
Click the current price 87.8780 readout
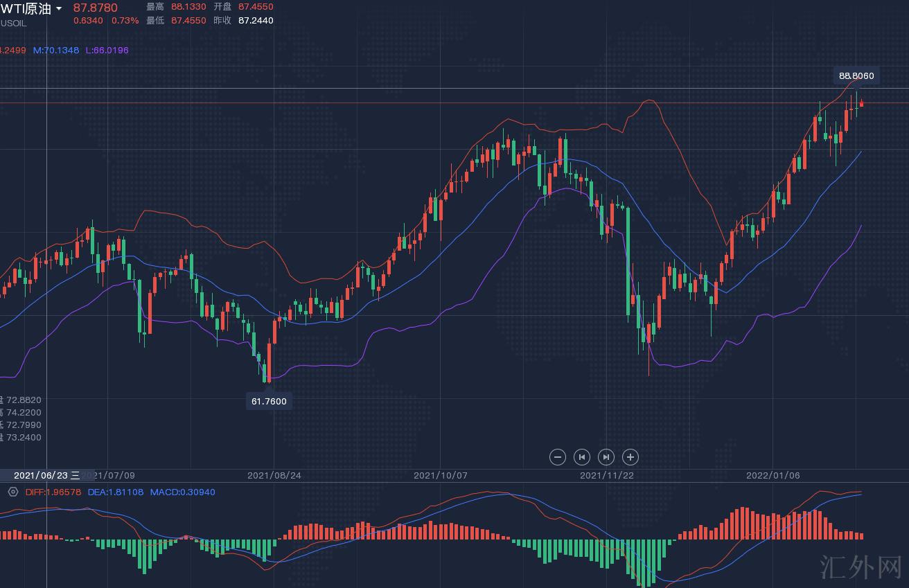click(95, 8)
